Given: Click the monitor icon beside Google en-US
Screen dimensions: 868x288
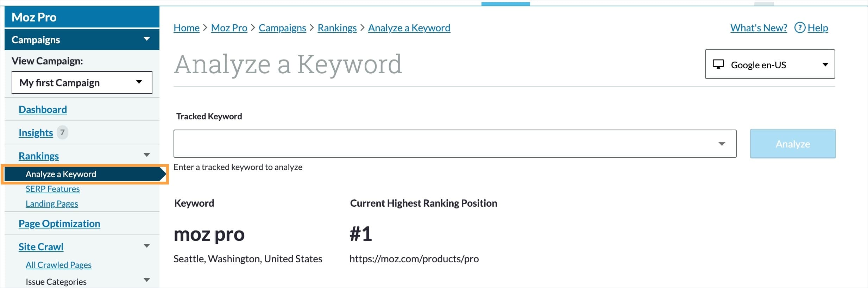Looking at the screenshot, I should [x=718, y=64].
